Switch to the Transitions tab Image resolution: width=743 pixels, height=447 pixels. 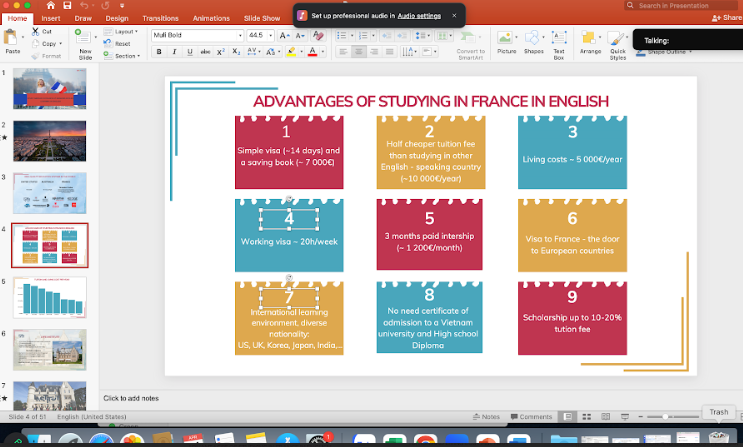pos(160,18)
